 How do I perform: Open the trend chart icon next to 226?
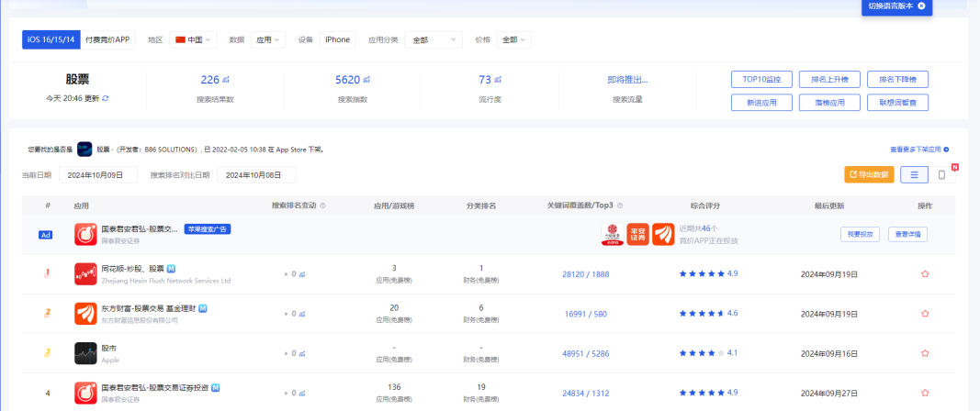click(226, 81)
